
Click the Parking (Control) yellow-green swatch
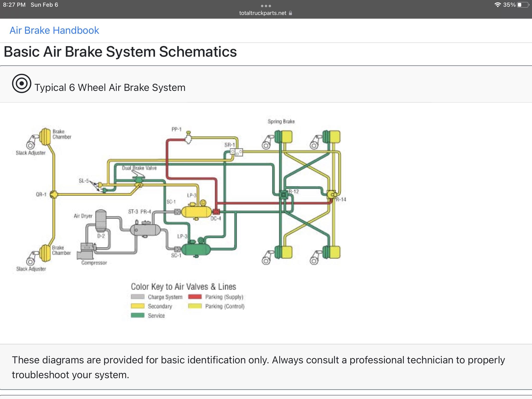click(x=195, y=306)
